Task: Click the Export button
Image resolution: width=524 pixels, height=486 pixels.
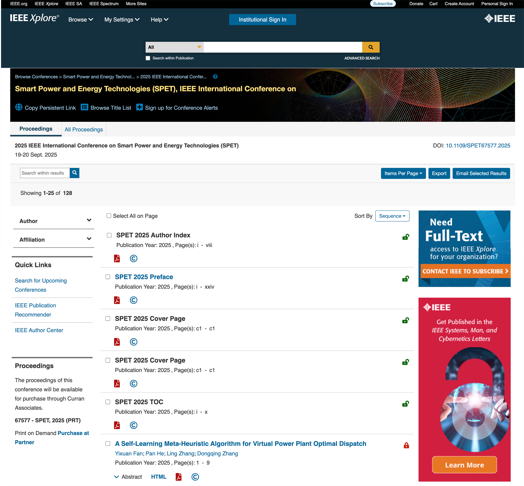Action: point(439,173)
